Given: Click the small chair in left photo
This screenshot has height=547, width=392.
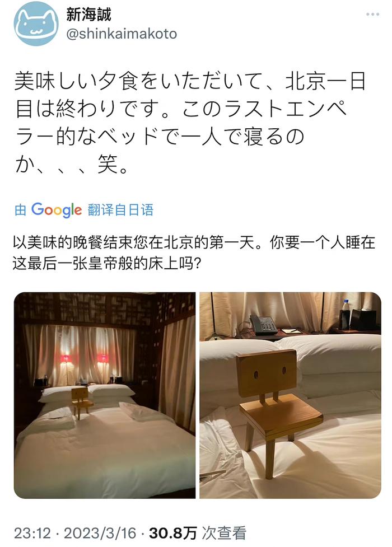Looking at the screenshot, I should 81,402.
